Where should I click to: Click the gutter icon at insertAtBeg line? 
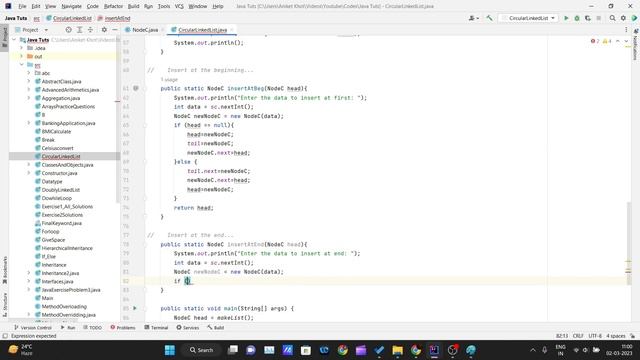pyautogui.click(x=136, y=88)
